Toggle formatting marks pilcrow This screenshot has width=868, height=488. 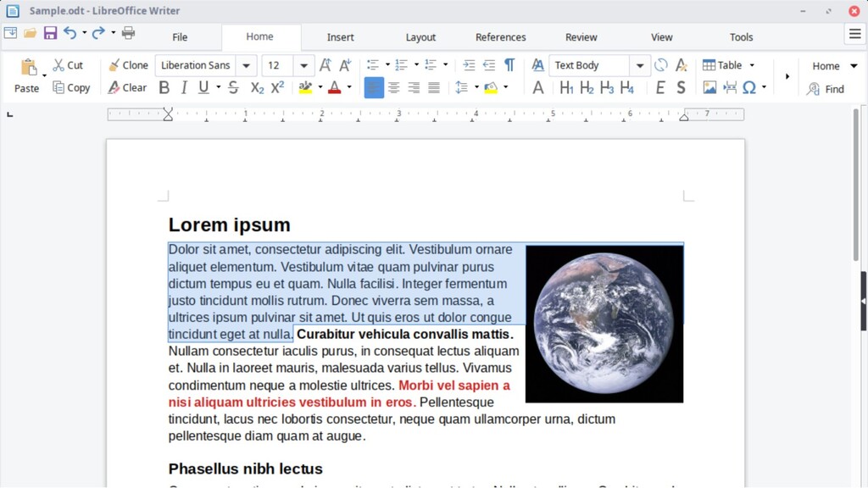(509, 65)
